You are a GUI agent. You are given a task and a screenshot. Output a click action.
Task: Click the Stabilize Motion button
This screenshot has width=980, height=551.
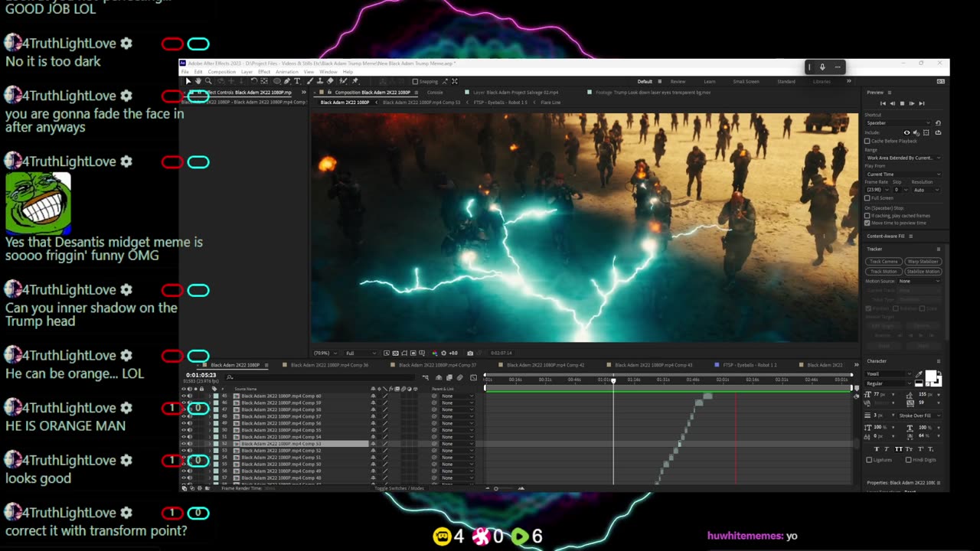point(923,272)
